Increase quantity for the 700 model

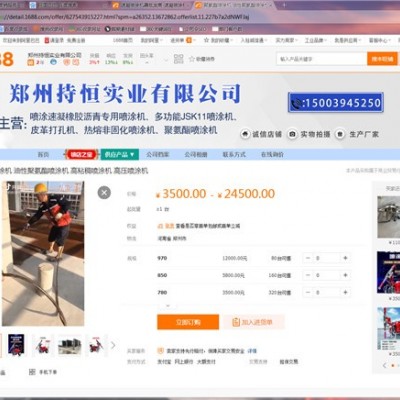pos(345,292)
